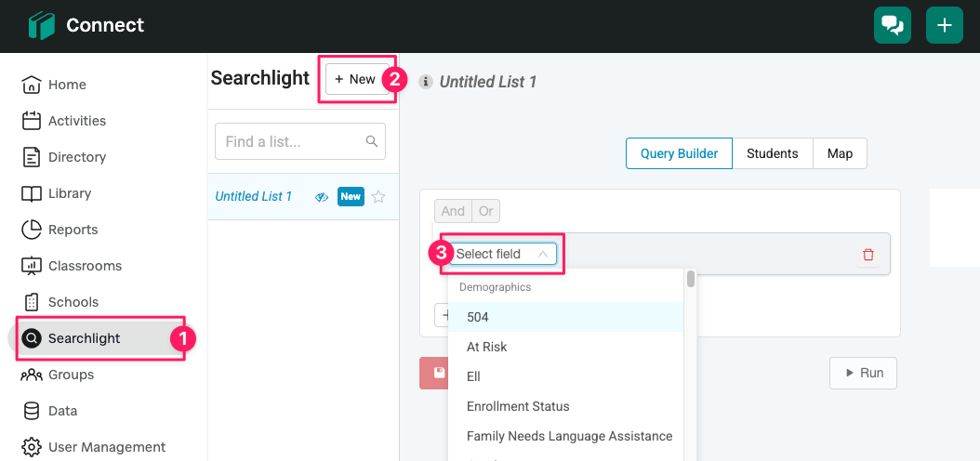Click the + New list button
This screenshot has height=461, width=980.
357,79
